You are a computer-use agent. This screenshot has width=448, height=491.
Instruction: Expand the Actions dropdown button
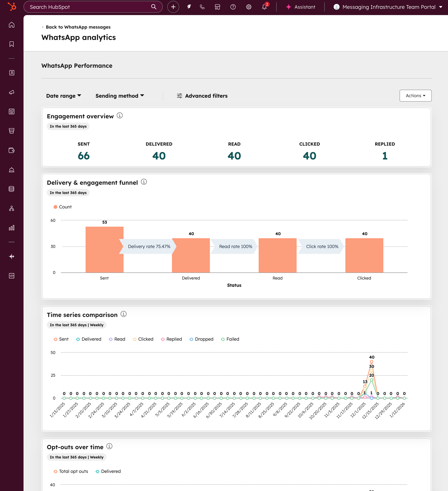click(x=415, y=96)
